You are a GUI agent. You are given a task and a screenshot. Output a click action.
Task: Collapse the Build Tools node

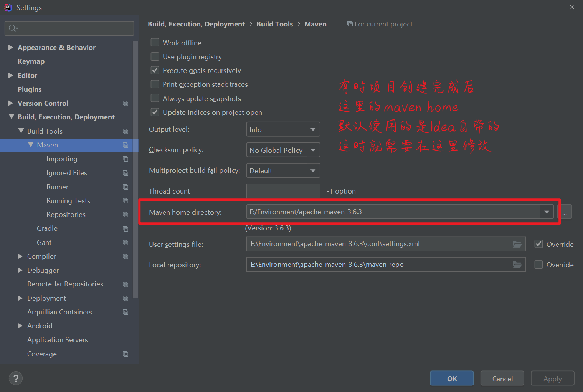(x=21, y=131)
